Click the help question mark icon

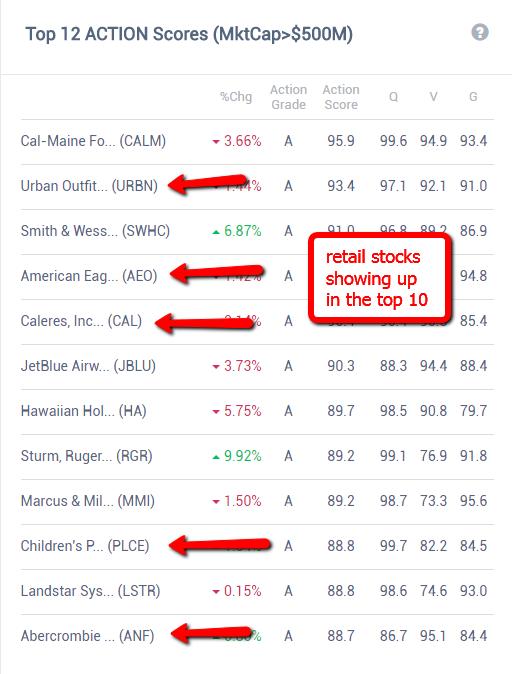point(480,32)
